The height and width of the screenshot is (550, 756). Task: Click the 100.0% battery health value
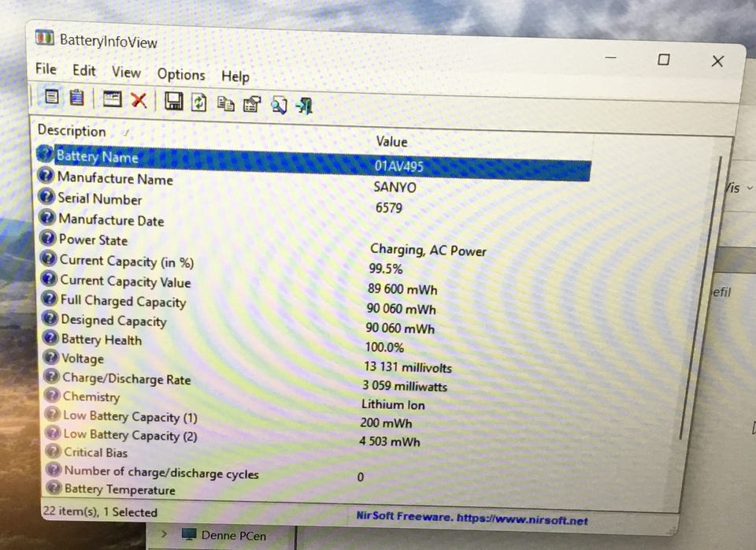[384, 347]
